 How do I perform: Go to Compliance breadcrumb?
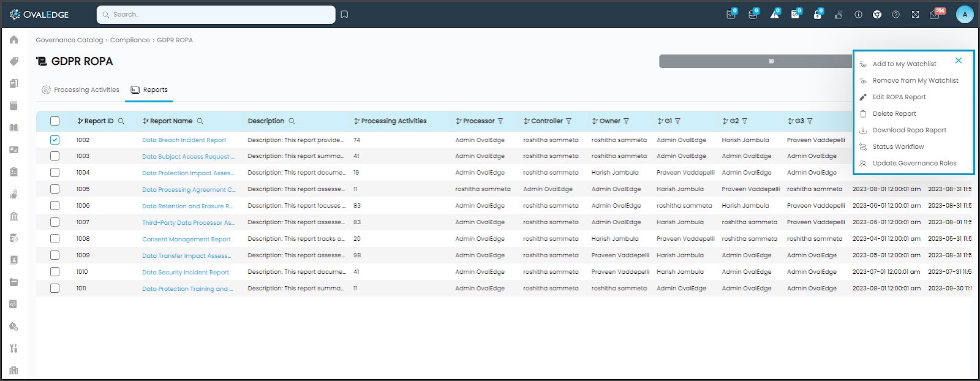click(130, 40)
